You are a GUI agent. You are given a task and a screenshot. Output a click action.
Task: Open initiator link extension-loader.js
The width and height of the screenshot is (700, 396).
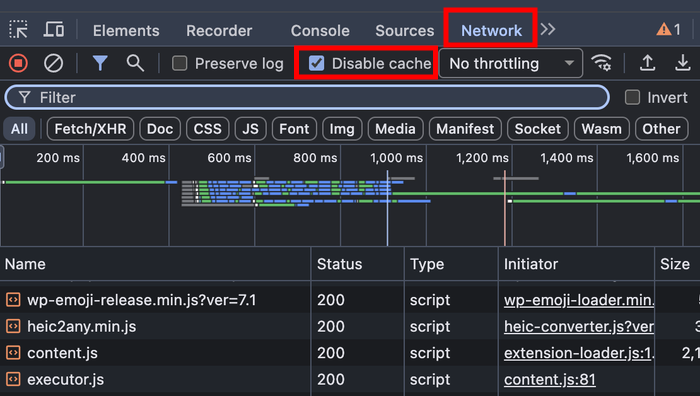click(x=579, y=353)
